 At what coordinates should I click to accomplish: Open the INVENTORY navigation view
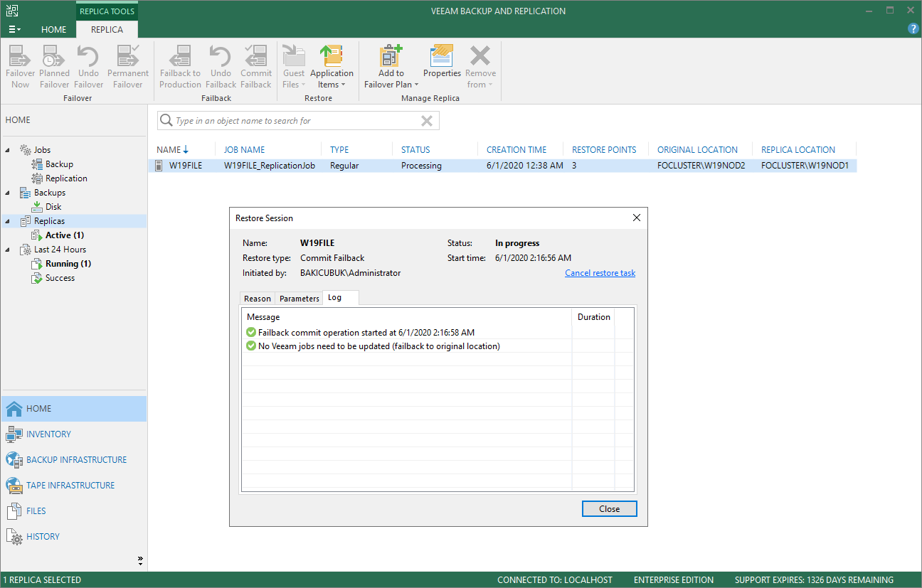pyautogui.click(x=73, y=434)
